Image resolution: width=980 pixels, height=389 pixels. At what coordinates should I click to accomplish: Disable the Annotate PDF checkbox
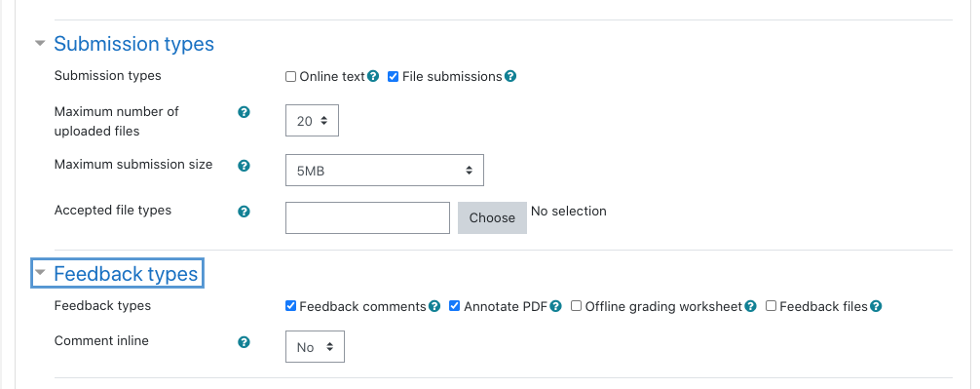[455, 306]
